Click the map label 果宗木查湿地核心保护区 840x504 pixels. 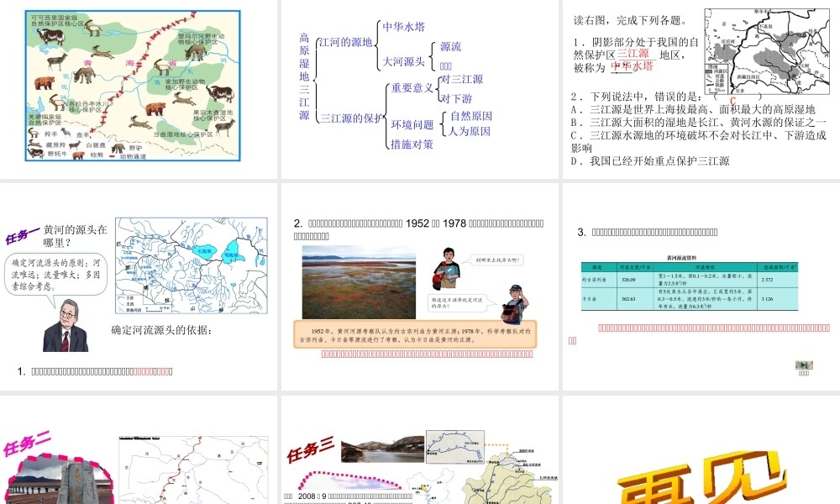click(213, 115)
